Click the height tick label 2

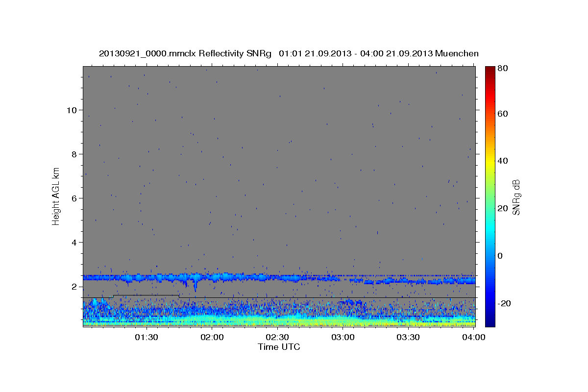click(x=73, y=286)
